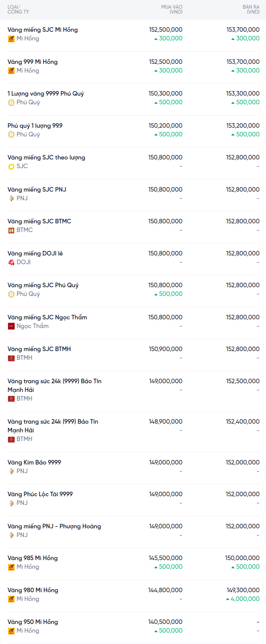The image size is (266, 644).
Task: Click the Ngọc Thẩm logo icon
Action: click(x=11, y=326)
